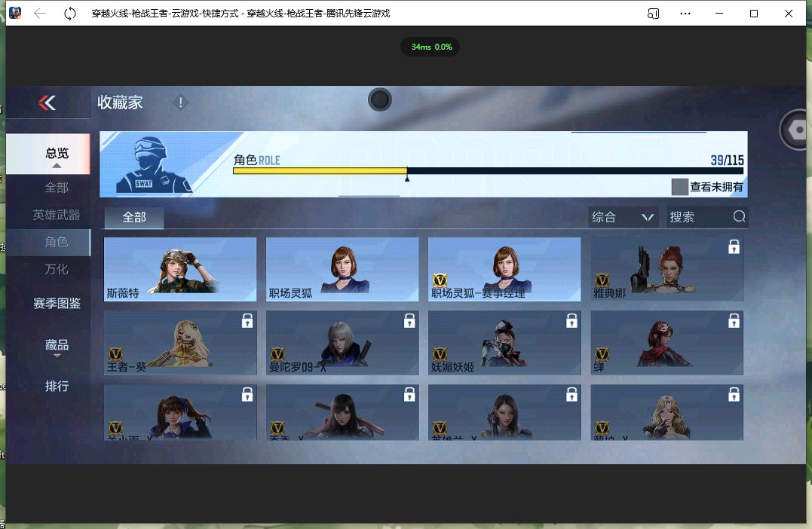Screen dimensions: 812x529
Task: Click the 收藏家 page title
Action: pos(120,102)
